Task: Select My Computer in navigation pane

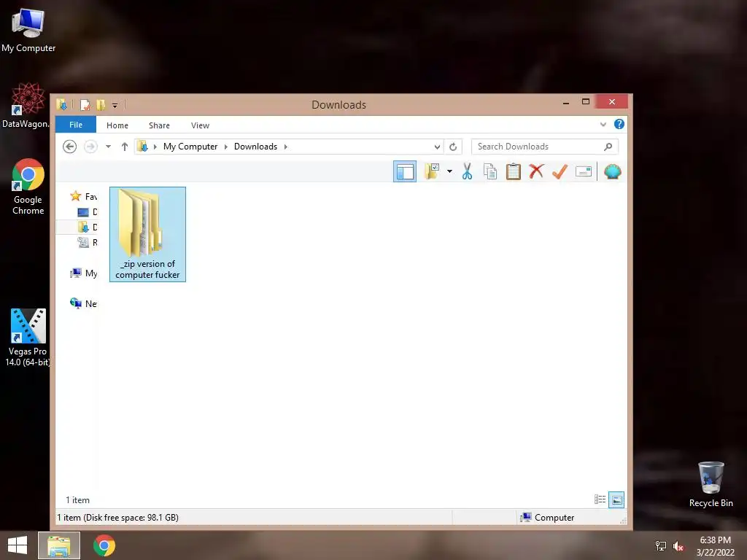Action: click(x=84, y=273)
